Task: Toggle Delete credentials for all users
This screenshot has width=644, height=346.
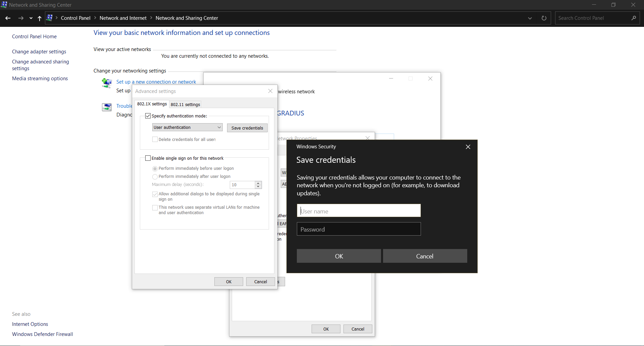Action: tap(155, 139)
